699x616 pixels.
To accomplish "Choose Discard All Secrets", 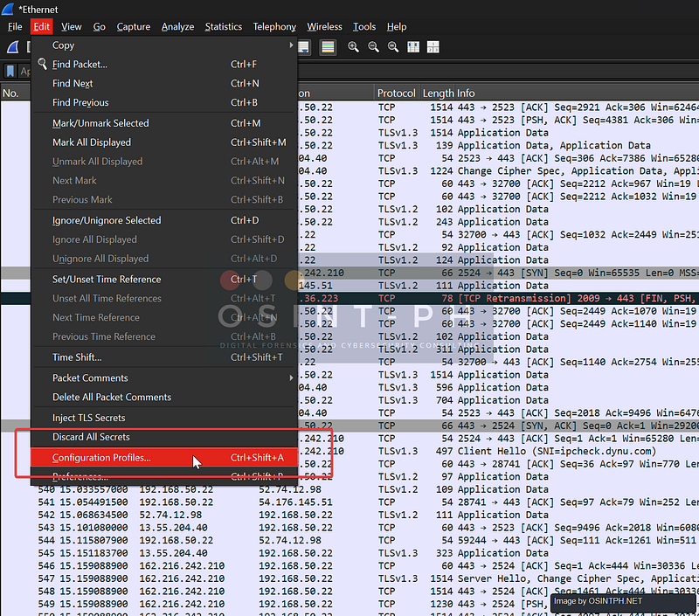I will (164, 437).
